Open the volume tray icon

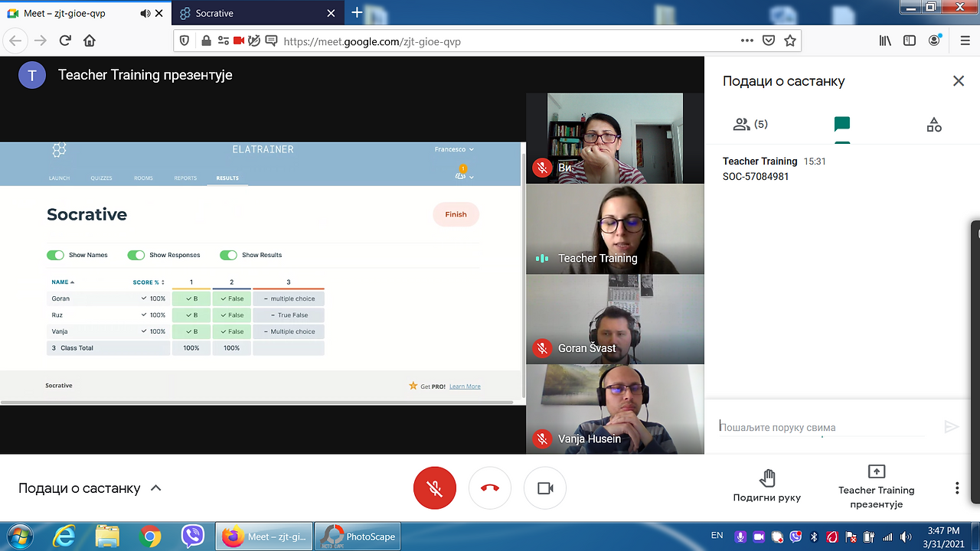point(906,536)
